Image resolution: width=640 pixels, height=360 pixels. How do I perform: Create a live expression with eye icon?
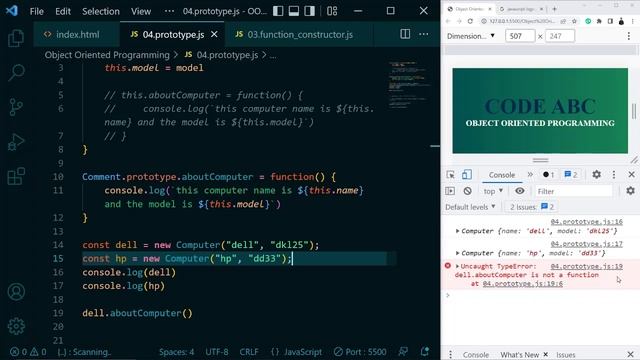click(519, 191)
